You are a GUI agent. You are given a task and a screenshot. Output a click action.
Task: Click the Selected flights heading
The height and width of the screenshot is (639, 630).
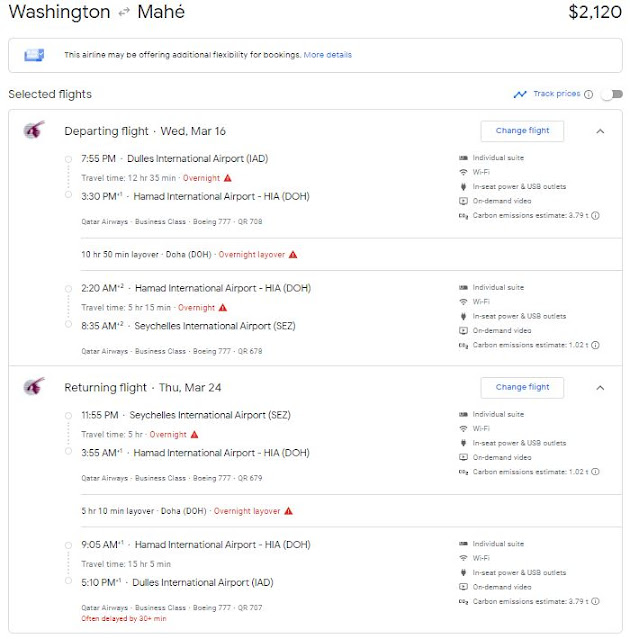point(50,94)
